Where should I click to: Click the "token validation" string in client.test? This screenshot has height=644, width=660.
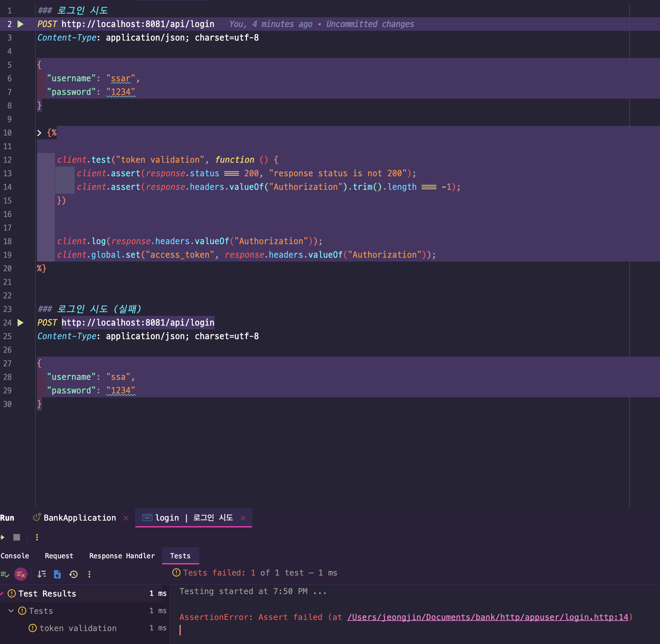pyautogui.click(x=160, y=160)
